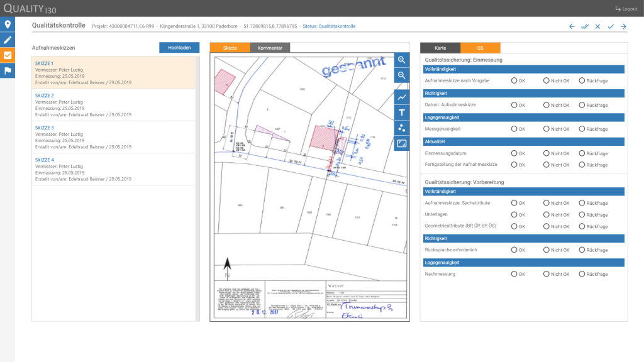Open the map pin section in sidebar
644x362 pixels.
[x=8, y=25]
